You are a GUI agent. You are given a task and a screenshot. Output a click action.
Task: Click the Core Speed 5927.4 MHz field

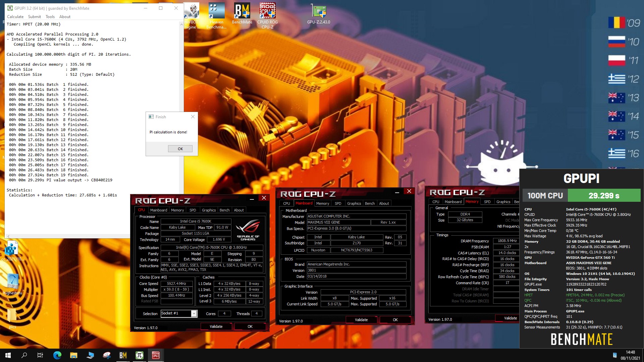tap(176, 284)
